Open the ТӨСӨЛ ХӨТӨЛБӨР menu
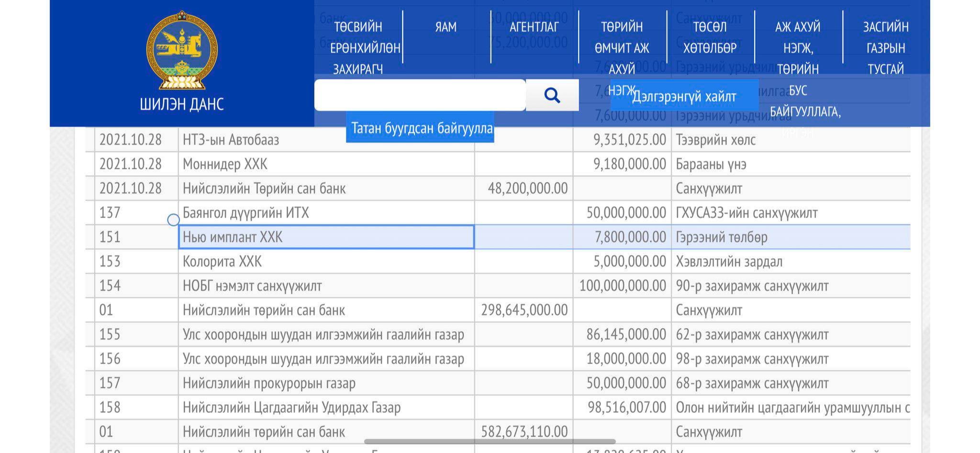This screenshot has height=453, width=980. tap(710, 37)
